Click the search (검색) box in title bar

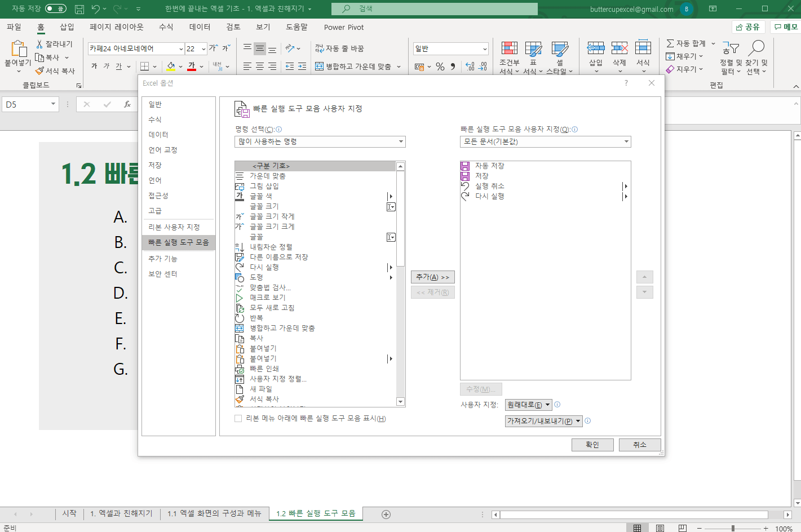435,9
